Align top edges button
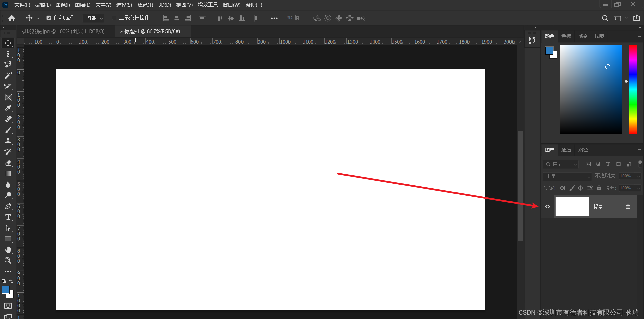Viewport: 644px width, 319px height. tap(220, 18)
